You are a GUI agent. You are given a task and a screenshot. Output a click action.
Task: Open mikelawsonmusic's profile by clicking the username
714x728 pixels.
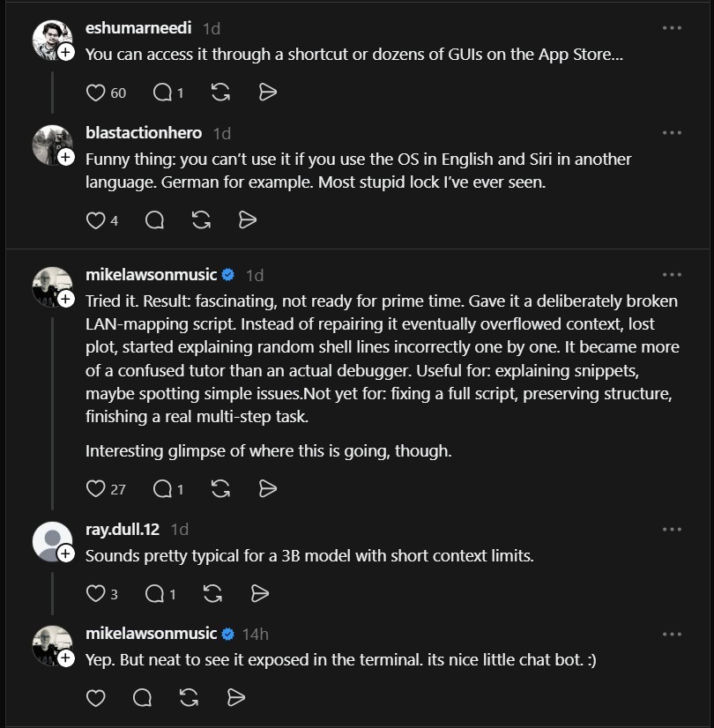pos(152,274)
